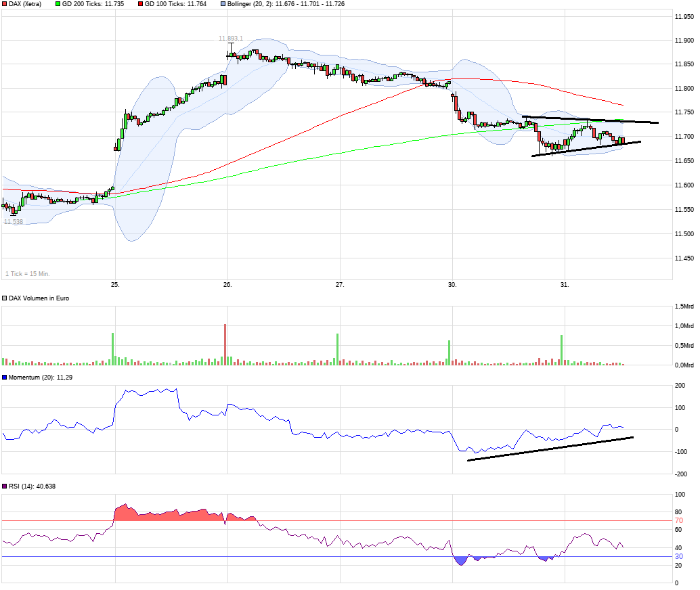Click the price axis value 11.800

tap(684, 89)
